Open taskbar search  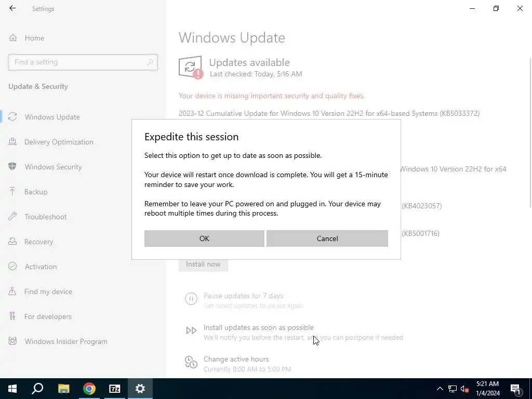[37, 389]
